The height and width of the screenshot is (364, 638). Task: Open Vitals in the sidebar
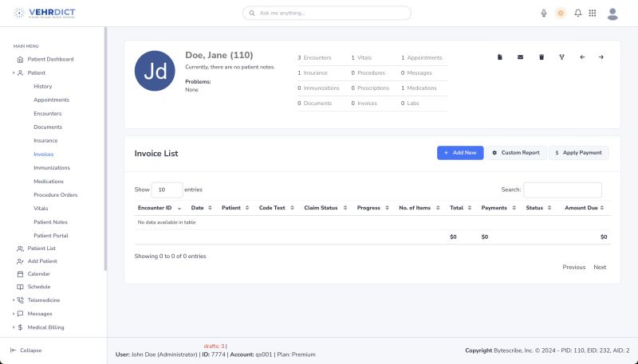click(41, 209)
